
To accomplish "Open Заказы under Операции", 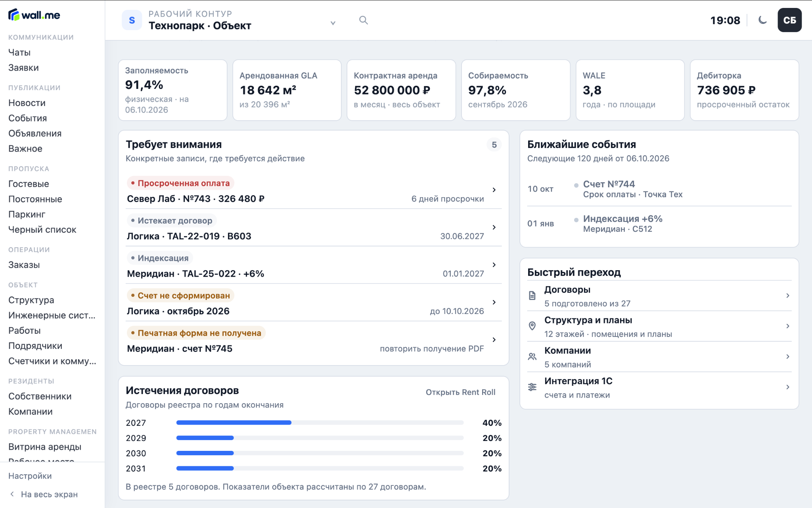I will click(x=24, y=265).
